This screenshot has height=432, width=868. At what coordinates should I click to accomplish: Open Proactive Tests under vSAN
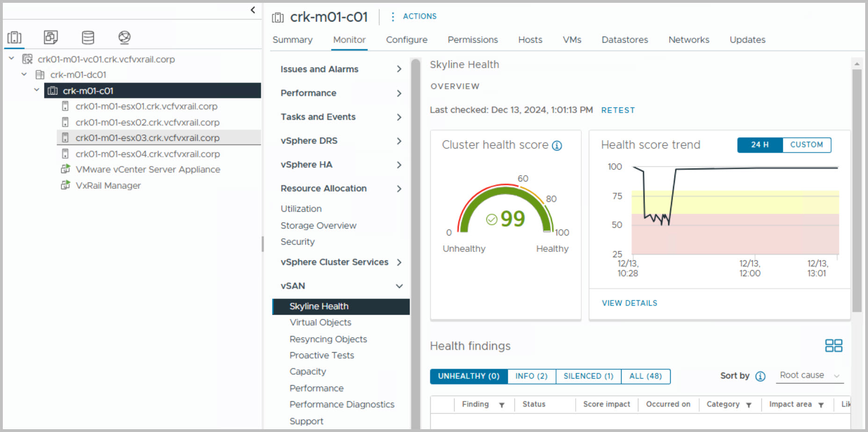pos(321,355)
